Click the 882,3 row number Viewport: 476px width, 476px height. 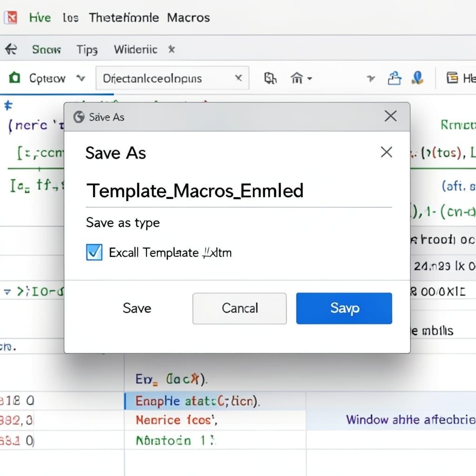pyautogui.click(x=16, y=420)
